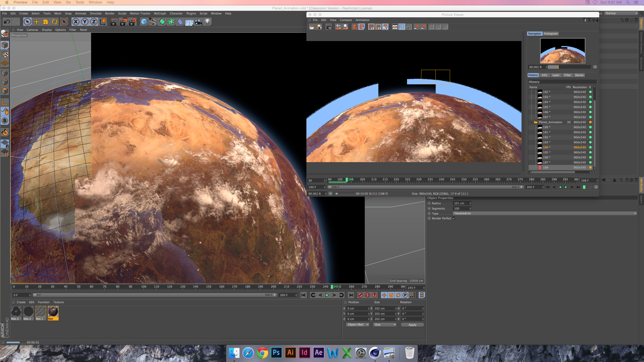Image resolution: width=644 pixels, height=362 pixels.
Task: Select frame 194 in History list
Action: click(560, 147)
